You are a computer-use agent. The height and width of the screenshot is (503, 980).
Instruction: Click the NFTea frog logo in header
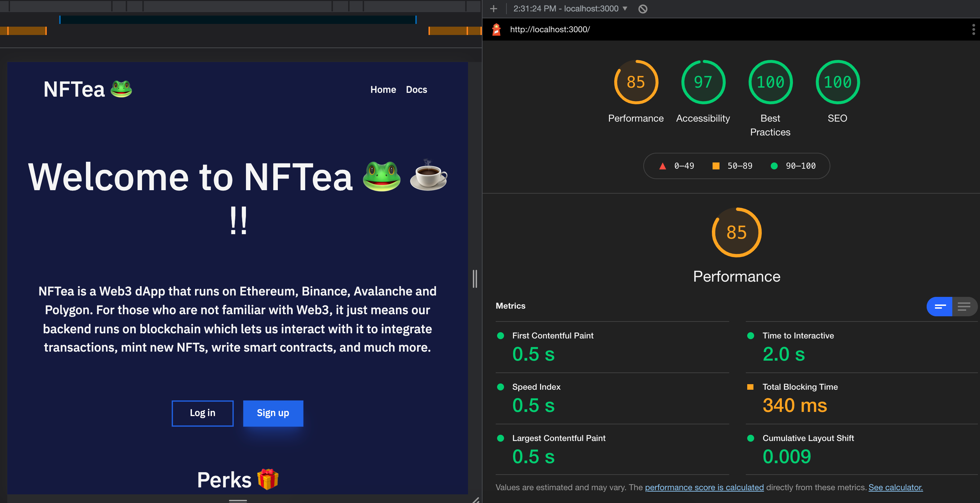(x=88, y=89)
